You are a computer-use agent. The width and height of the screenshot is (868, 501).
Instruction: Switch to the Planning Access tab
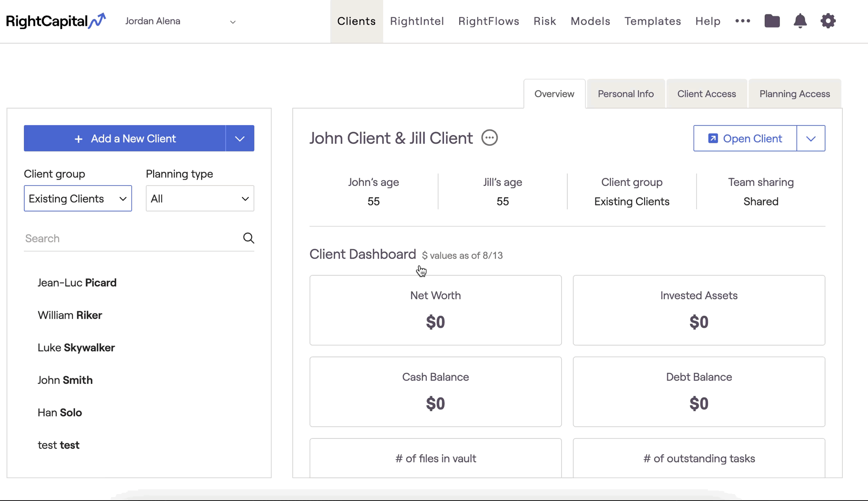point(794,94)
